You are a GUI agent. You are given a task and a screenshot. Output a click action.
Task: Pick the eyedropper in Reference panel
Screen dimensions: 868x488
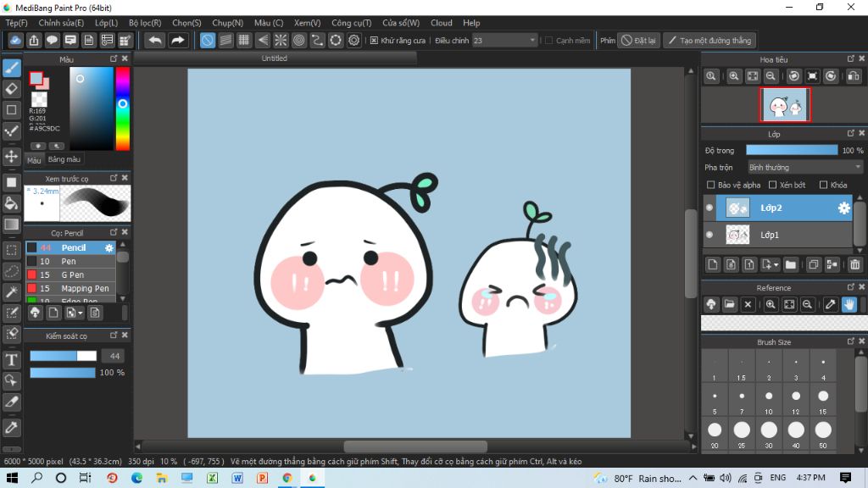(x=831, y=304)
